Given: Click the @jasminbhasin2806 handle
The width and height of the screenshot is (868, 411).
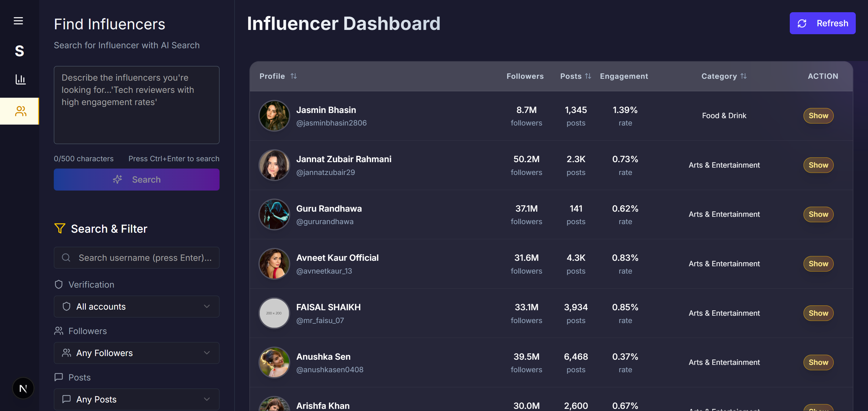Looking at the screenshot, I should pos(331,123).
